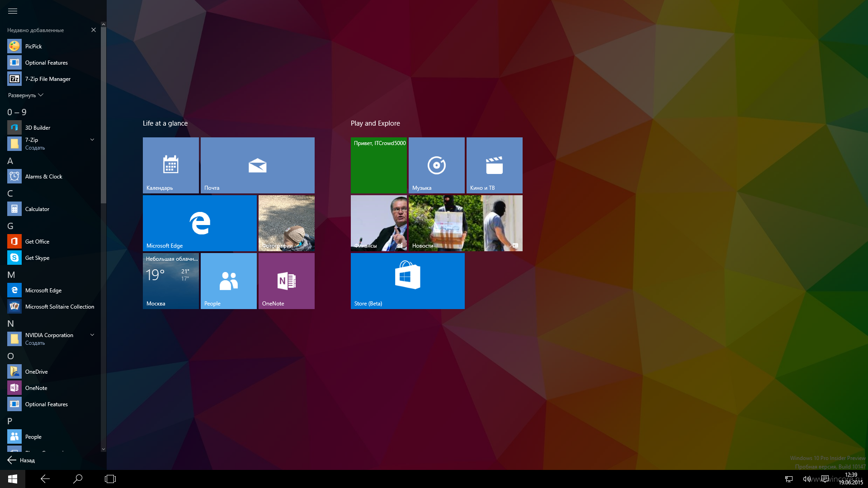
Task: Click the app list scroll down arrow
Action: [104, 449]
